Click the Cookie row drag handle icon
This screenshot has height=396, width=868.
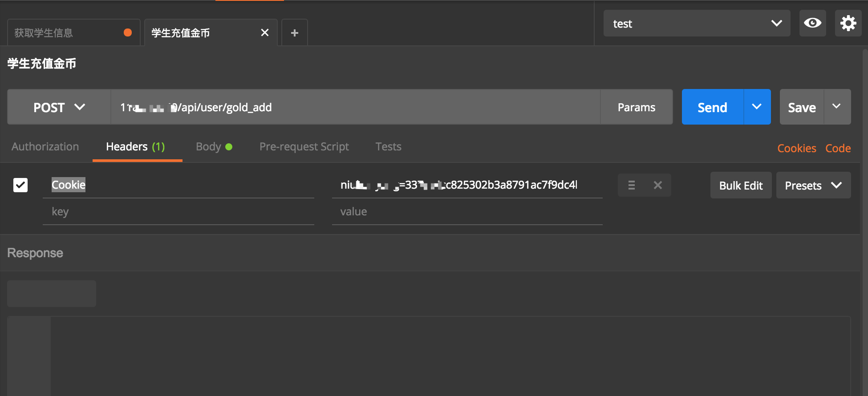click(x=631, y=185)
